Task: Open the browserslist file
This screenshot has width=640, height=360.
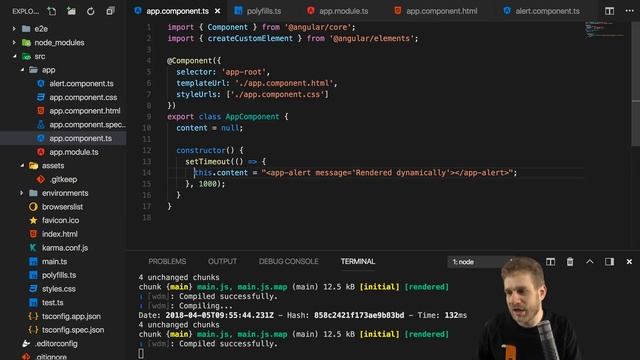Action: pyautogui.click(x=63, y=207)
